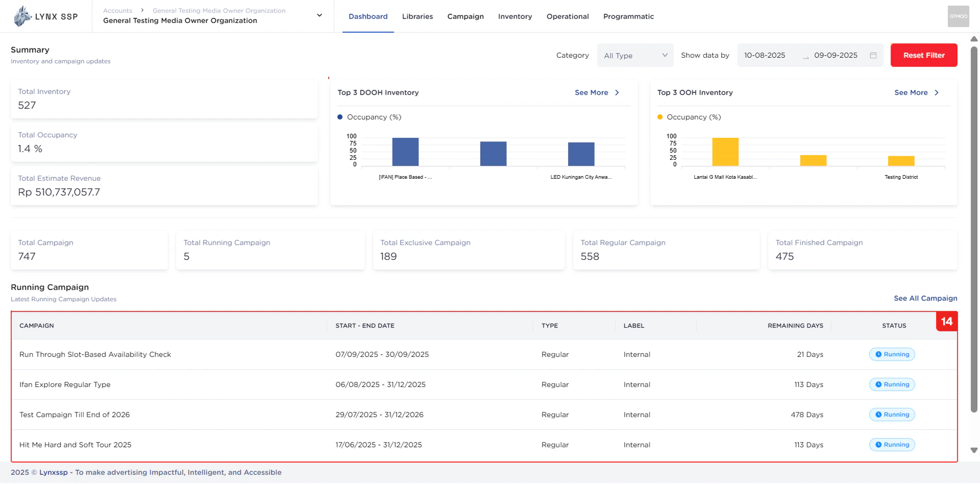Open See All Campaign link
This screenshot has height=484, width=980.
925,298
